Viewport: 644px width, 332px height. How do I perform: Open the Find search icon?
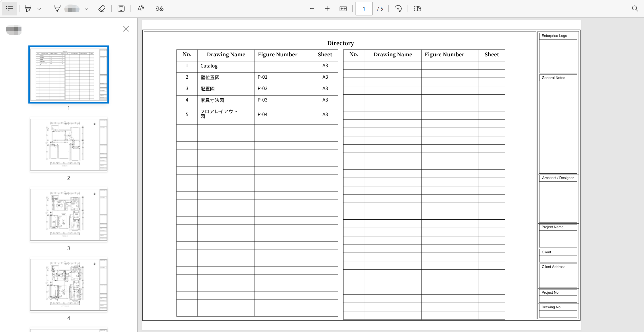635,9
